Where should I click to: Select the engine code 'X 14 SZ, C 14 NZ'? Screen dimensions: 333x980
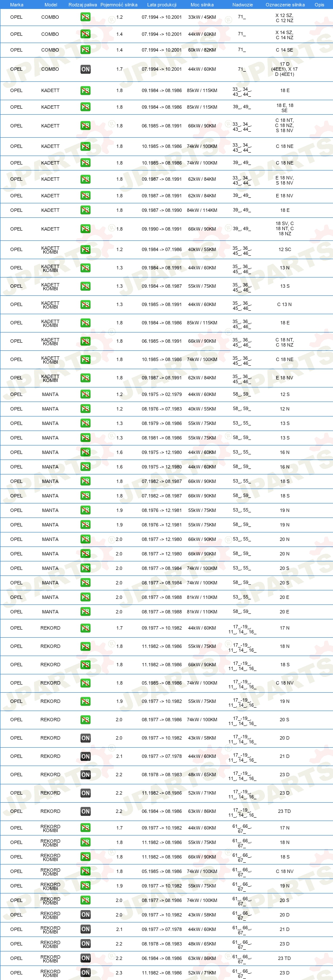point(284,35)
